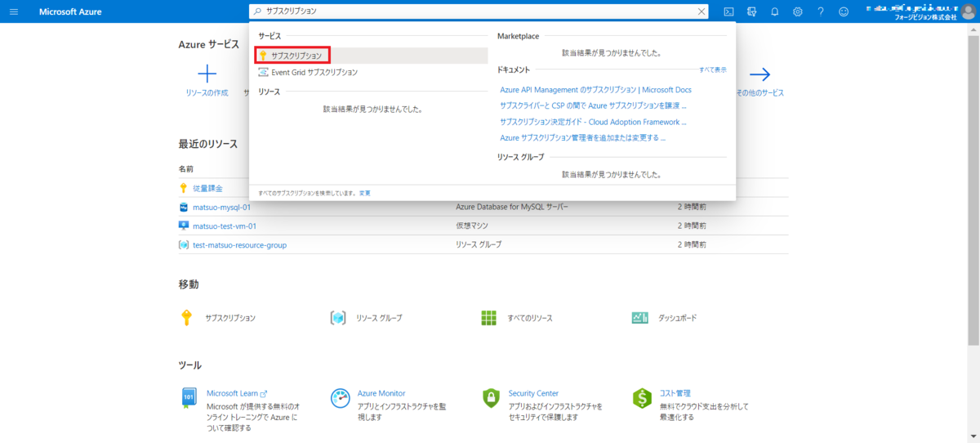Click 仮想マシン type cell
The image size is (980, 443).
[x=473, y=226]
